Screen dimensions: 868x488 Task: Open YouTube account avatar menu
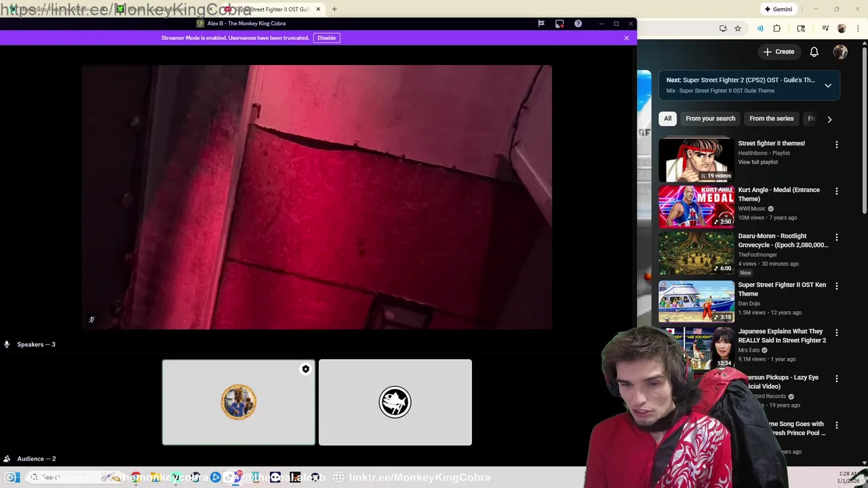840,52
